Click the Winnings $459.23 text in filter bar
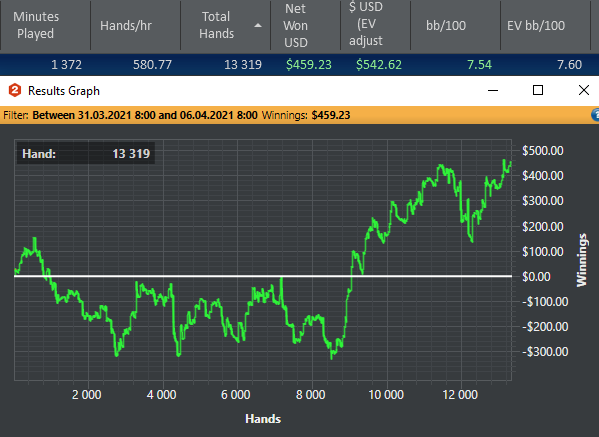 [x=306, y=115]
